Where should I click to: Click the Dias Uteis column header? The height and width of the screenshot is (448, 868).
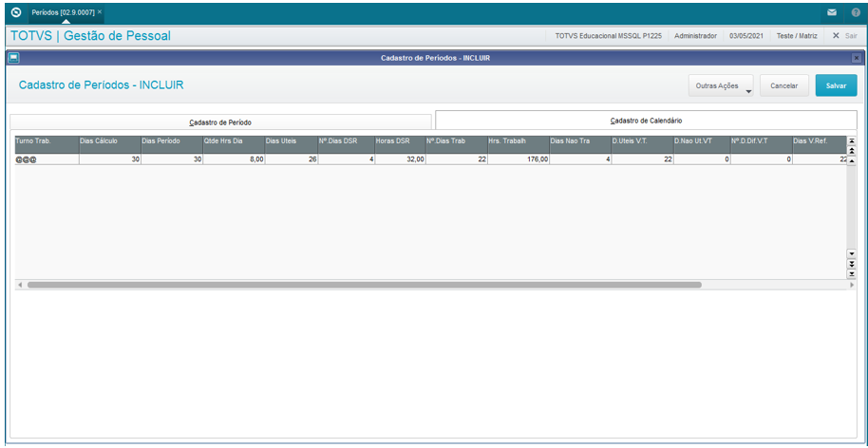pos(292,144)
